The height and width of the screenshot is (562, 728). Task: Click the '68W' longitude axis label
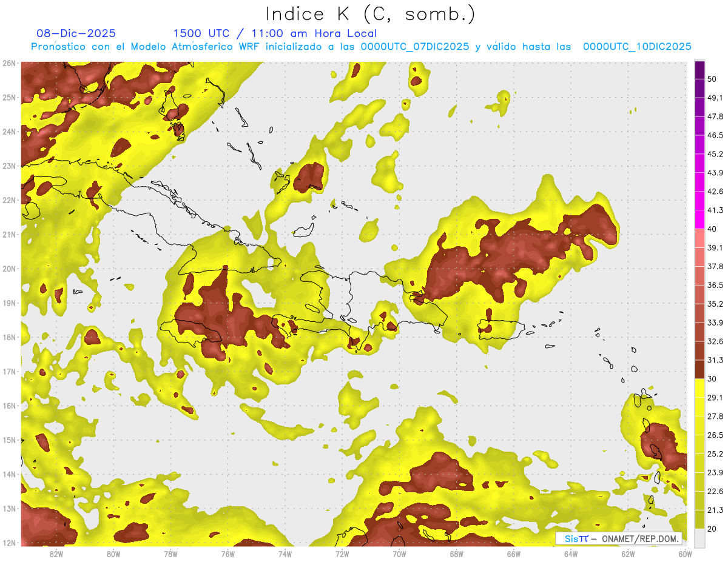457,554
